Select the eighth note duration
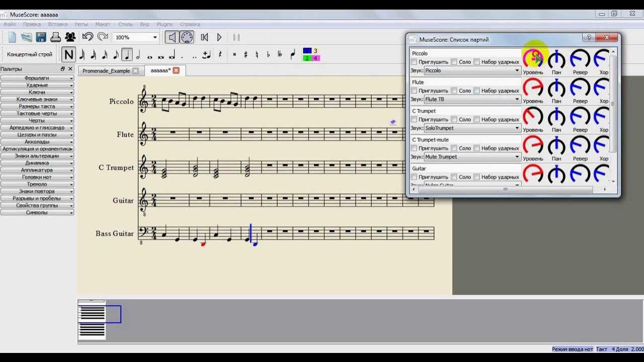The width and height of the screenshot is (644, 362). (x=116, y=54)
